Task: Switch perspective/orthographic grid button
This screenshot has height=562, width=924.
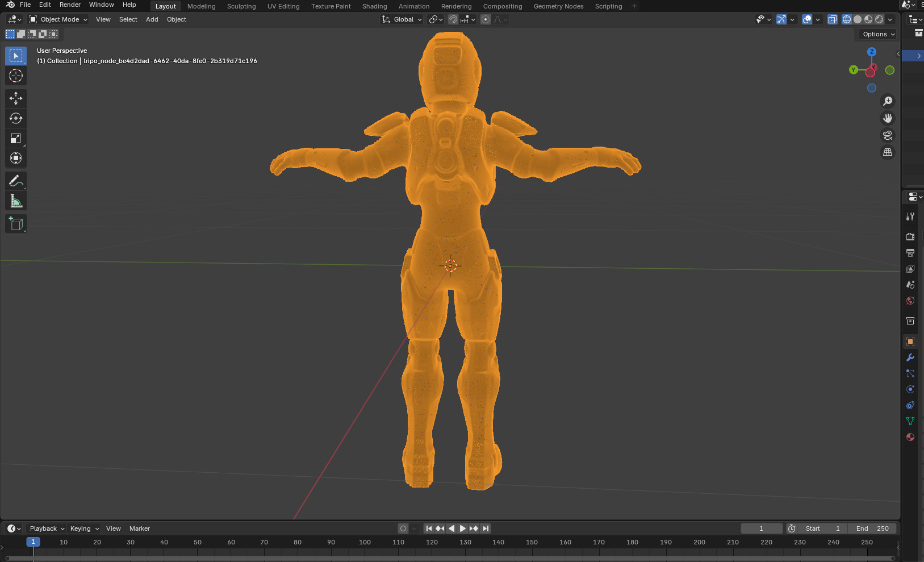Action: (x=888, y=152)
